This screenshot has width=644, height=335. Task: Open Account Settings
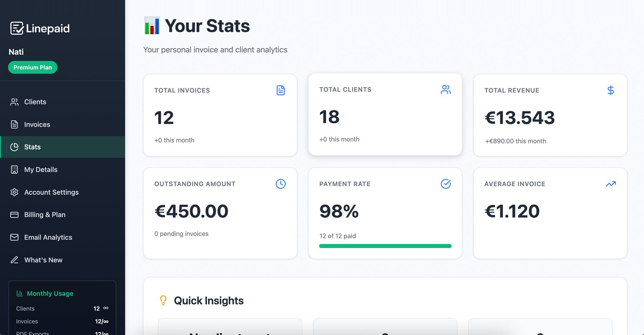tap(51, 192)
